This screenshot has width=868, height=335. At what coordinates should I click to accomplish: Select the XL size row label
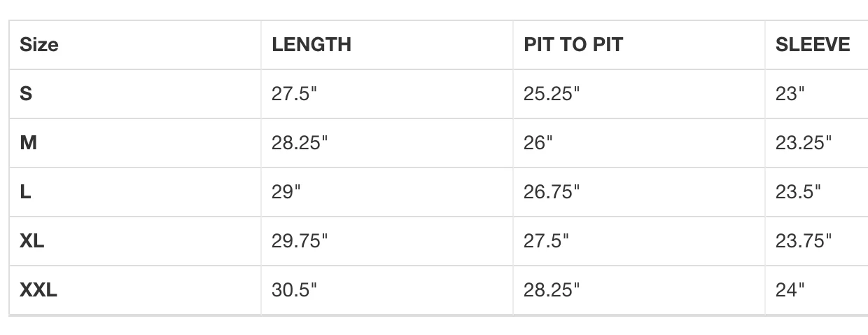(x=32, y=241)
